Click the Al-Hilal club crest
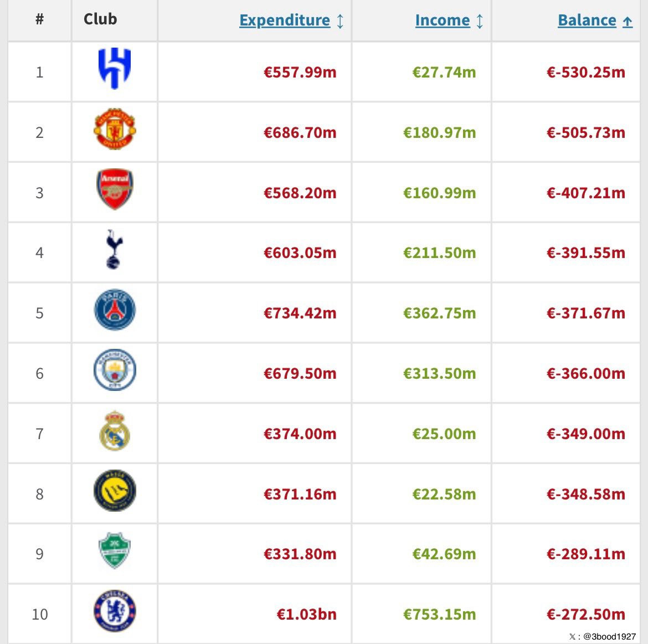648x644 pixels. click(115, 69)
